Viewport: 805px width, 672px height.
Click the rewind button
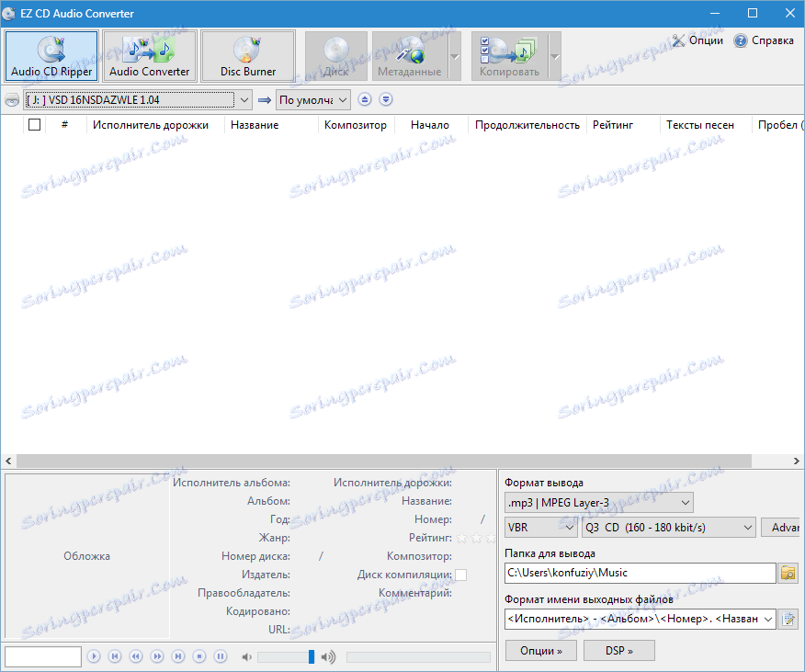(x=135, y=656)
